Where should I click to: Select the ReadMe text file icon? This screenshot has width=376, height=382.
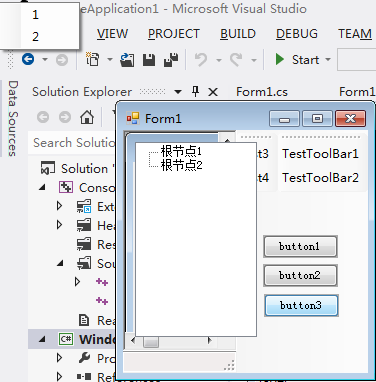pos(84,320)
